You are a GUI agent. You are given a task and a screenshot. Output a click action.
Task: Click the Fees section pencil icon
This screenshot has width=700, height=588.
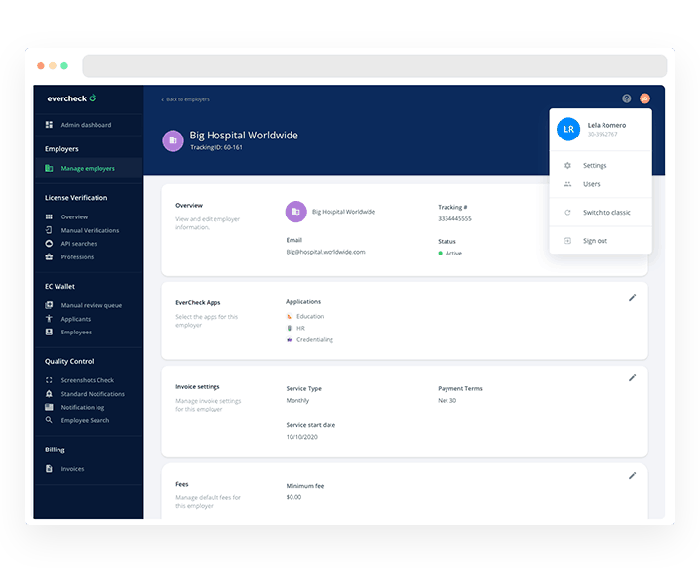coord(632,476)
